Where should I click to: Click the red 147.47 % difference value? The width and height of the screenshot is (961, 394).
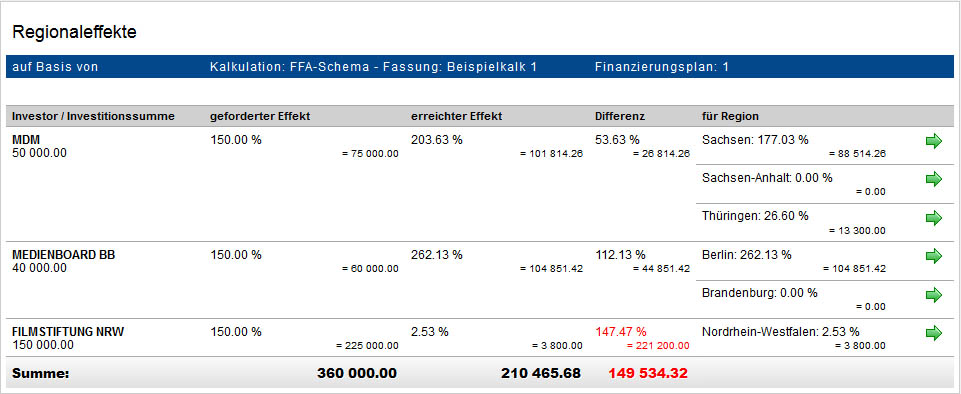[620, 332]
